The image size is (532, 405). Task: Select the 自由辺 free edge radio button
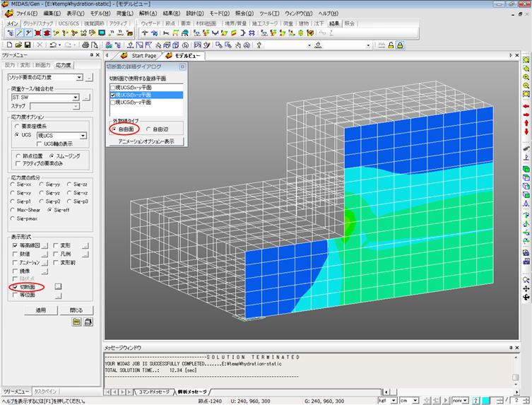(148, 129)
